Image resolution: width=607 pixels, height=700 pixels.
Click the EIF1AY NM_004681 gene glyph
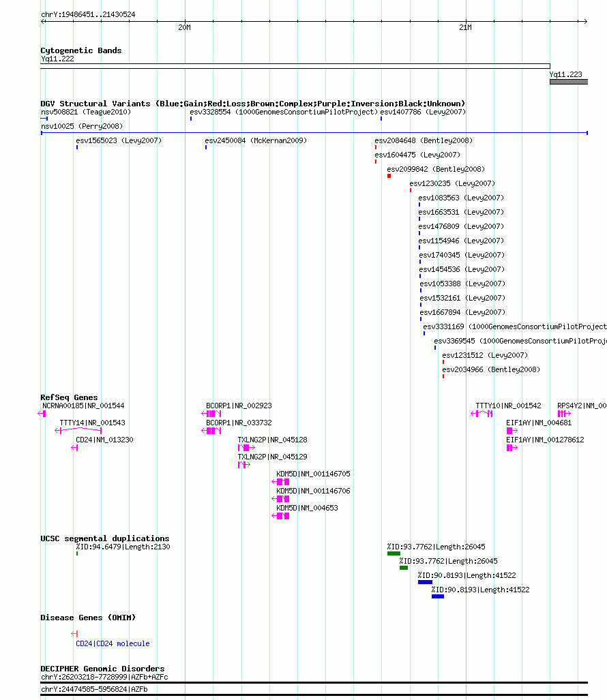pyautogui.click(x=512, y=431)
